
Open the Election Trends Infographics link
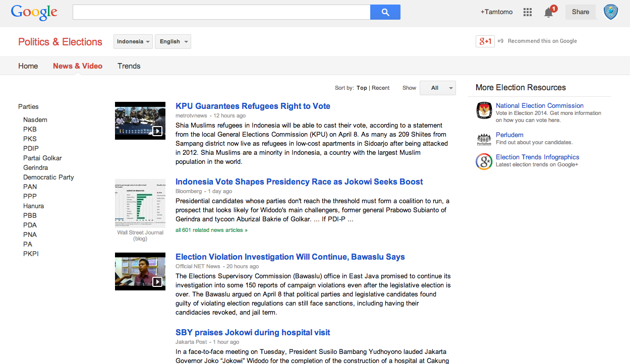[538, 157]
